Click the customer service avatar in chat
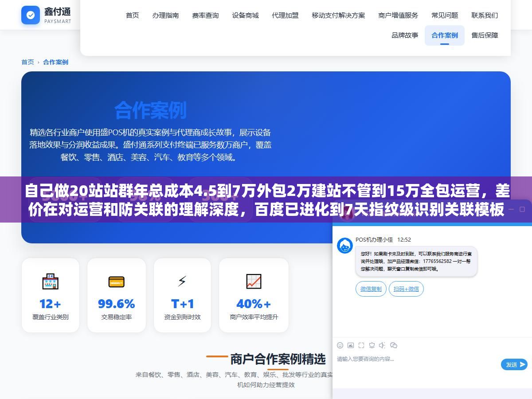Image resolution: width=532 pixels, height=399 pixels. 345,246
